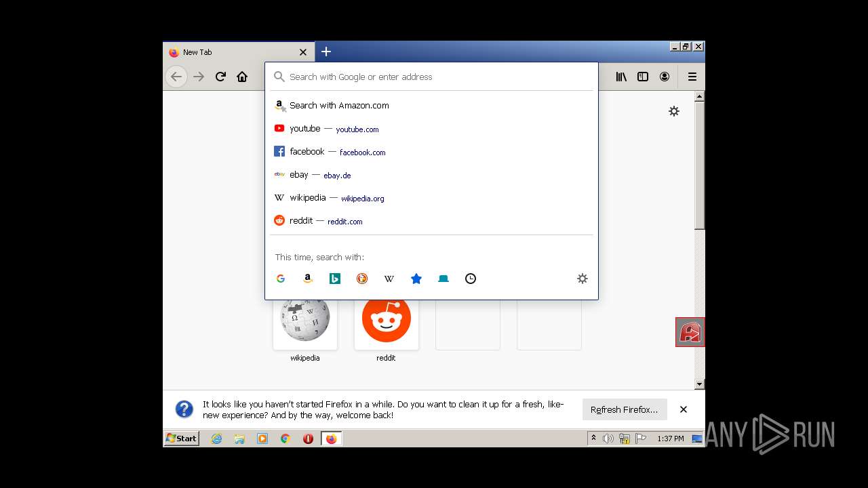Search history with clock icon
The height and width of the screenshot is (488, 868).
click(x=471, y=279)
